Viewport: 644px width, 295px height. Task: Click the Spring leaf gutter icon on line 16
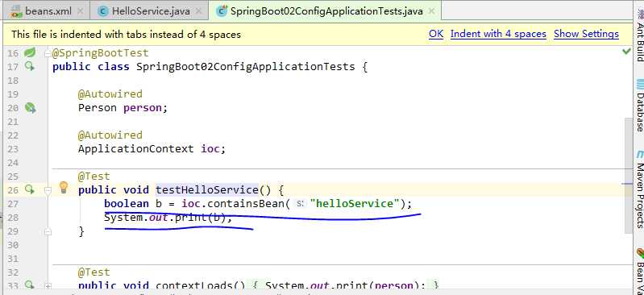coord(30,52)
